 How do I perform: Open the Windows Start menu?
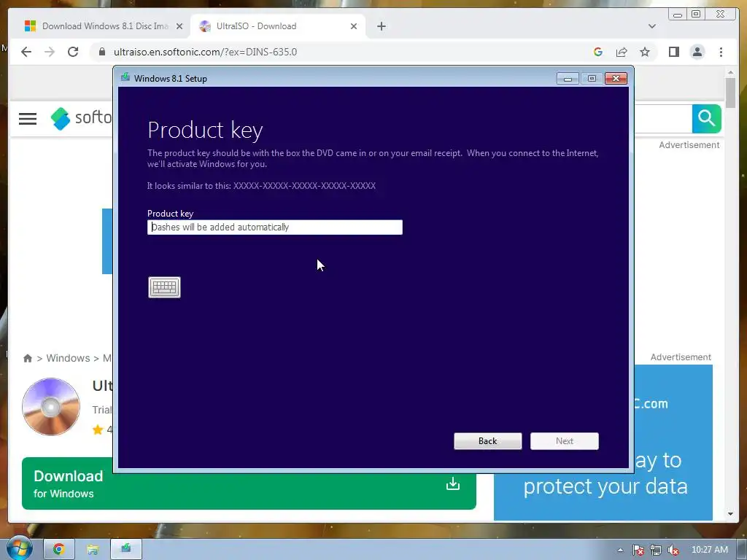click(x=20, y=548)
